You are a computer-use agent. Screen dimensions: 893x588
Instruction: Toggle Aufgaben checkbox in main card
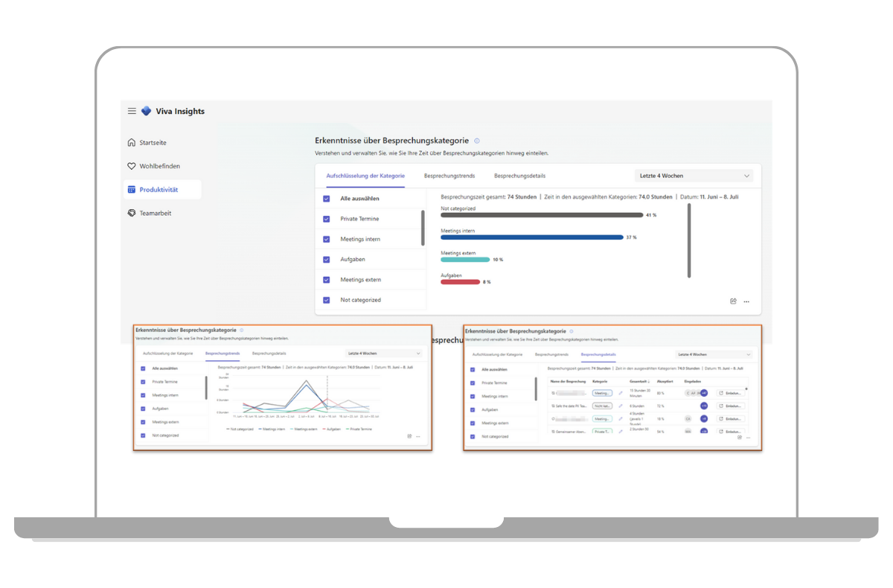tap(327, 259)
